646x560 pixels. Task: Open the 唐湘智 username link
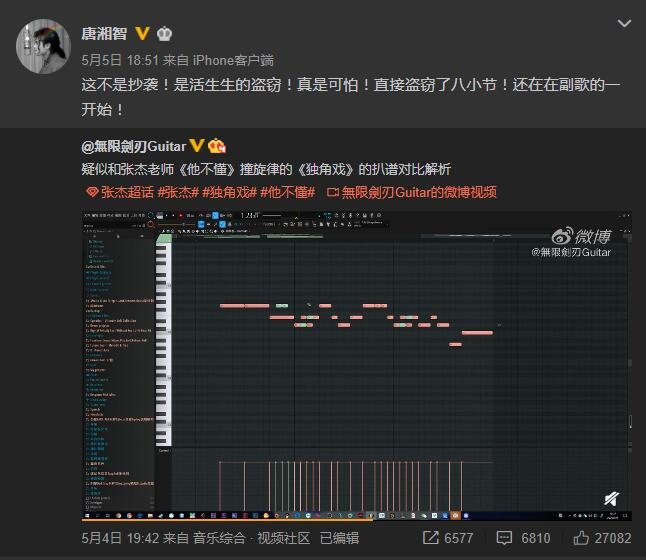pyautogui.click(x=104, y=33)
